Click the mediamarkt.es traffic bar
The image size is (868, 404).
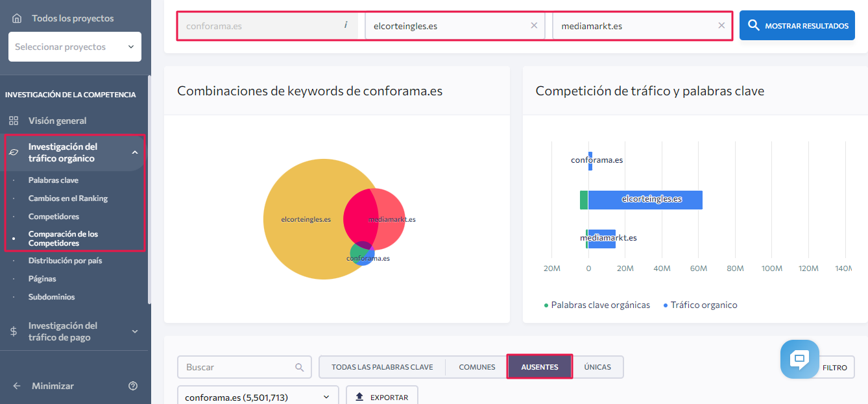[x=602, y=239]
